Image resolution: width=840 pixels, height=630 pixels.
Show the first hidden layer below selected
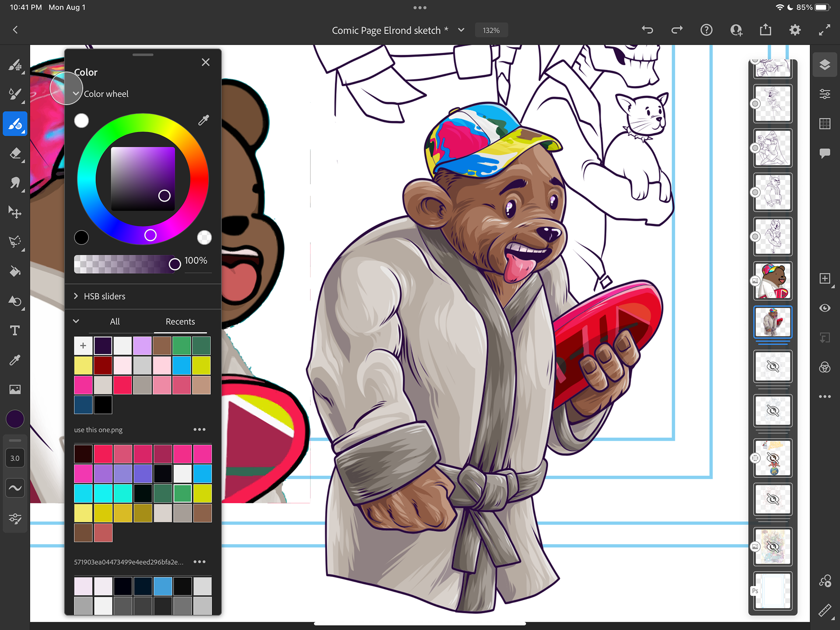773,366
